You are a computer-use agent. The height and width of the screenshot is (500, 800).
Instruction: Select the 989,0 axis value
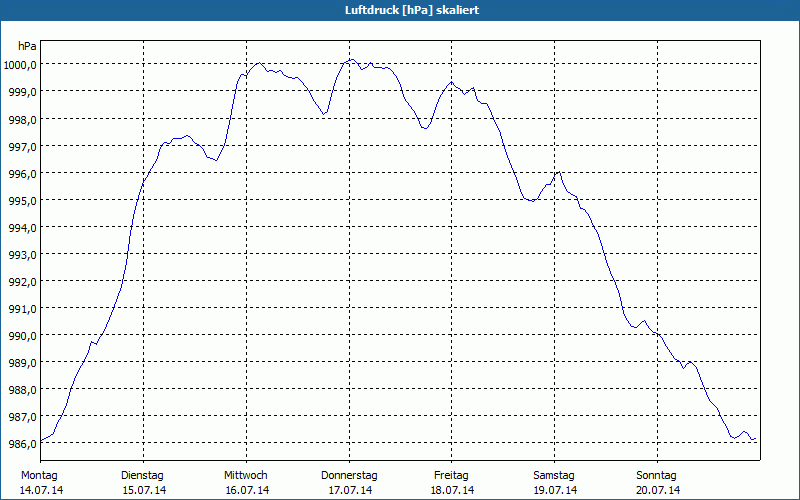pyautogui.click(x=23, y=363)
